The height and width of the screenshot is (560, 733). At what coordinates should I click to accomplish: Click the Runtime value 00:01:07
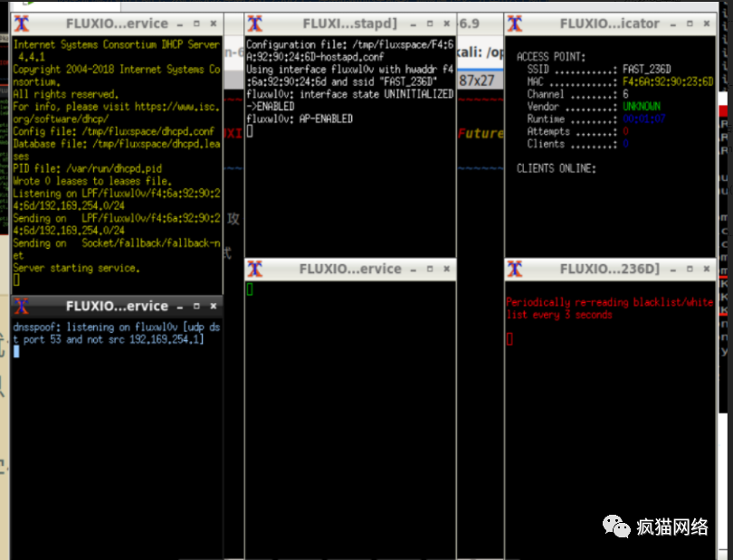(643, 119)
